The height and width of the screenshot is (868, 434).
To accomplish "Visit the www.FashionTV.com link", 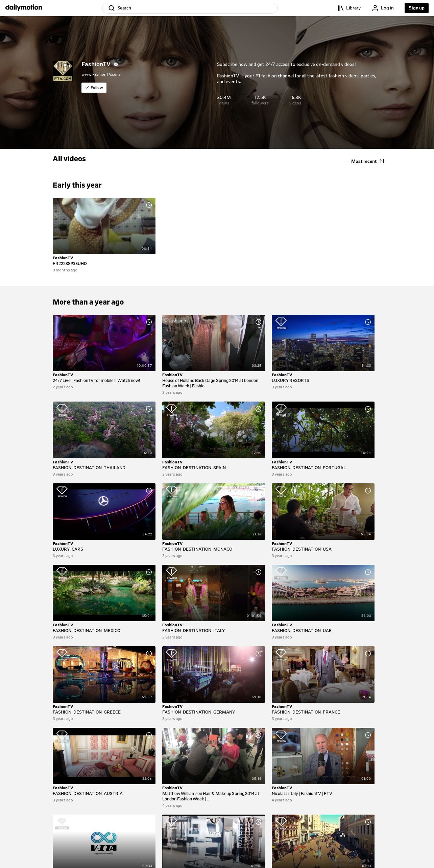I will [100, 74].
